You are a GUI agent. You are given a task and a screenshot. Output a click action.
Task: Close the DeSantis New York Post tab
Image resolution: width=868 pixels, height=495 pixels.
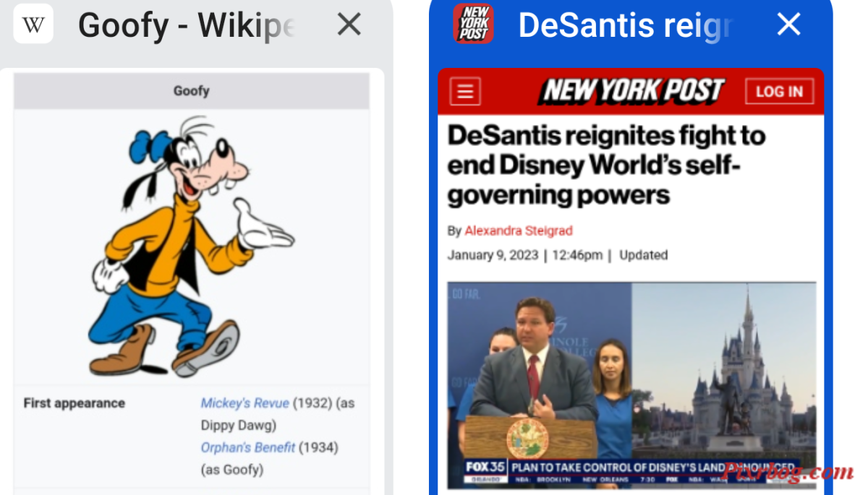pyautogui.click(x=788, y=25)
